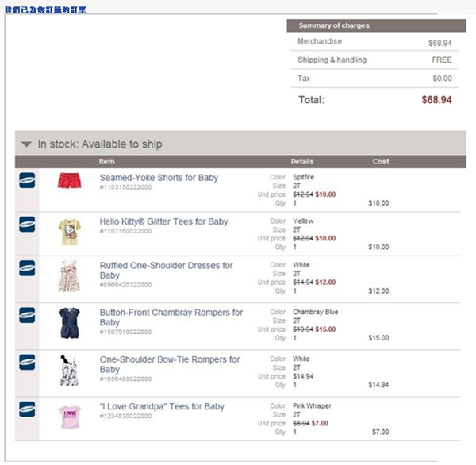The image size is (476, 465).
Task: Open Hello Kitty Glitter Tees for Baby link
Action: 163,221
